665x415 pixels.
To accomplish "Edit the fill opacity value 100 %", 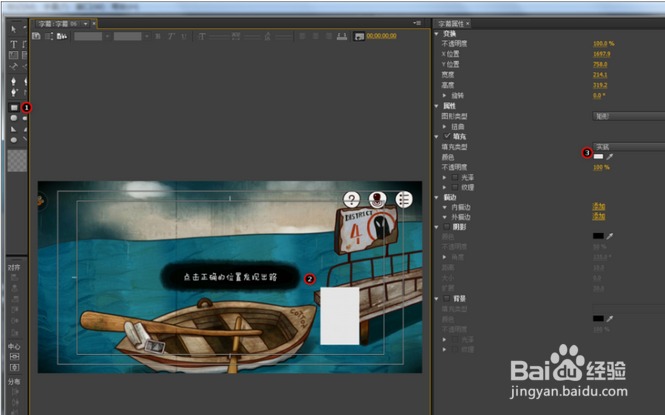I will (601, 167).
